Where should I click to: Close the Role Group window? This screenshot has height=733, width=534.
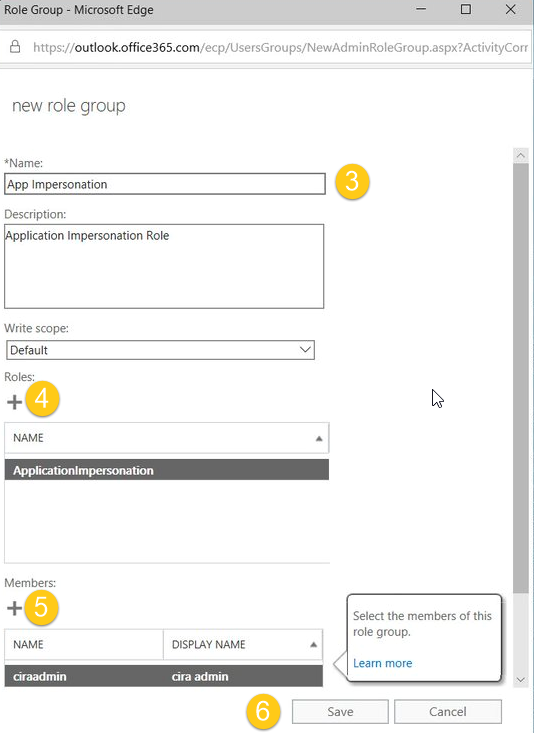pos(511,9)
